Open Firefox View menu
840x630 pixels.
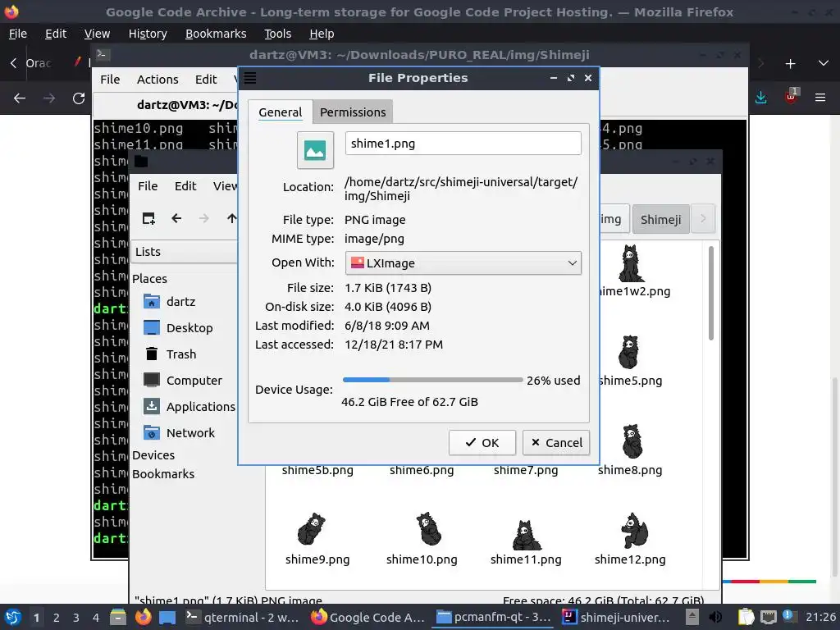coord(97,34)
